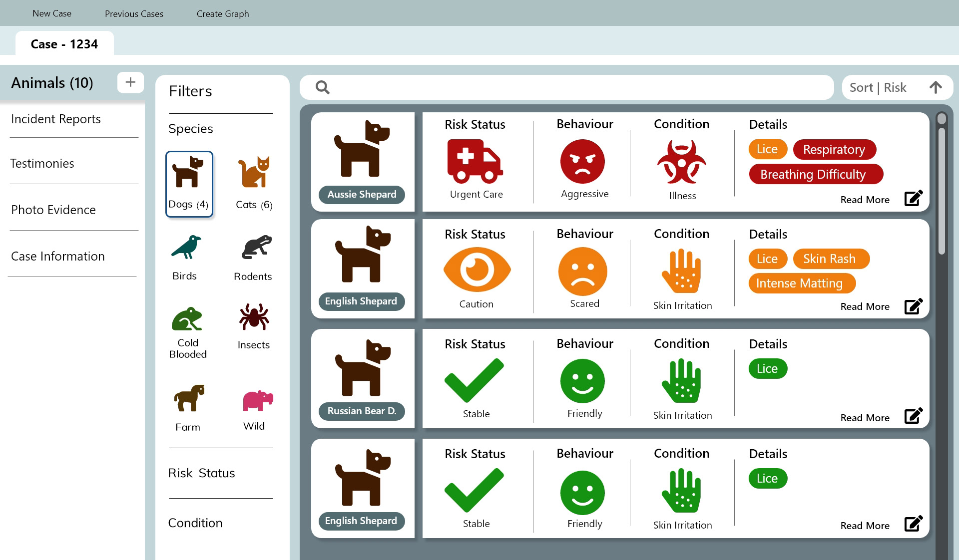Click Stable checkmark on last card
Image resolution: width=959 pixels, height=560 pixels.
click(474, 490)
